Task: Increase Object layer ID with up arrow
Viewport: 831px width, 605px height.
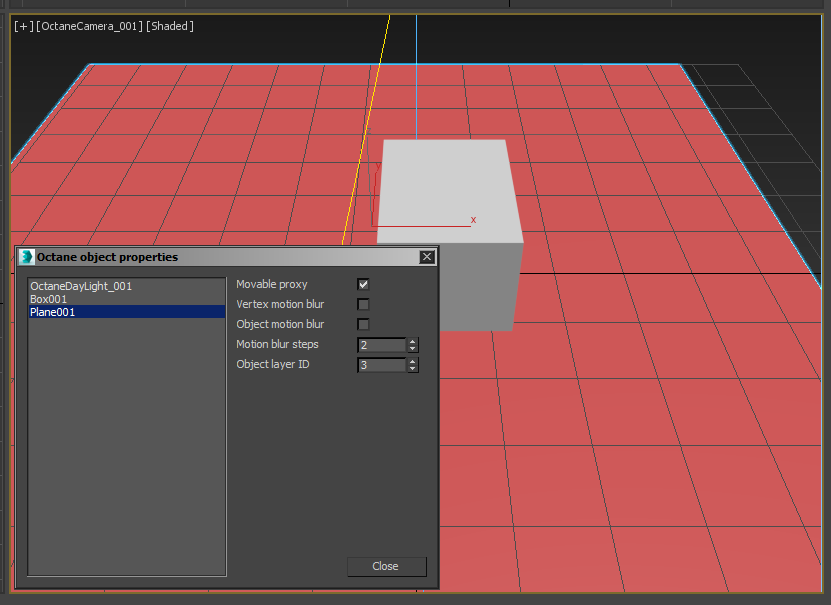Action: 413,362
